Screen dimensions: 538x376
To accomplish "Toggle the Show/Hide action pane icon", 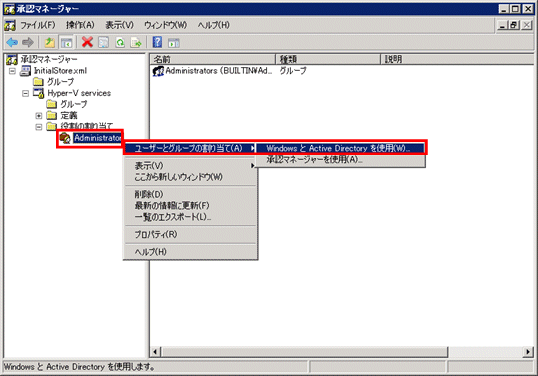I will (174, 43).
